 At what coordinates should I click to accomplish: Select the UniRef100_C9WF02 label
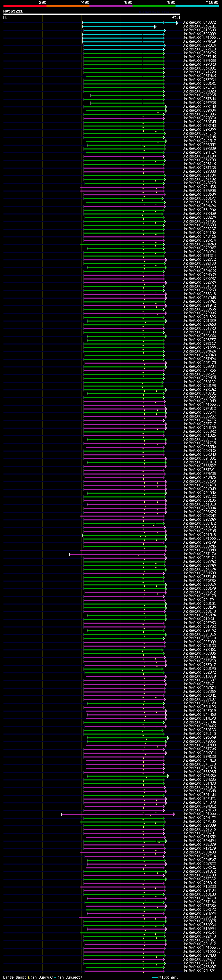coord(199,630)
